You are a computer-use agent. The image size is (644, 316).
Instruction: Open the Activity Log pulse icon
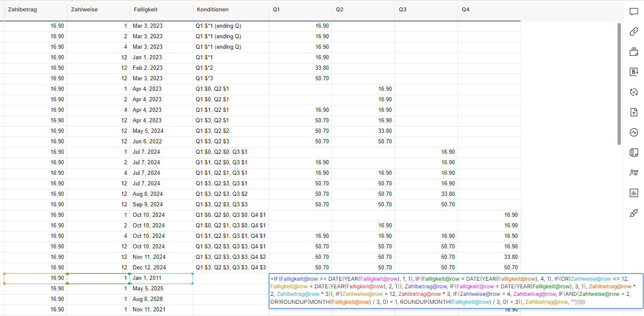tap(634, 132)
